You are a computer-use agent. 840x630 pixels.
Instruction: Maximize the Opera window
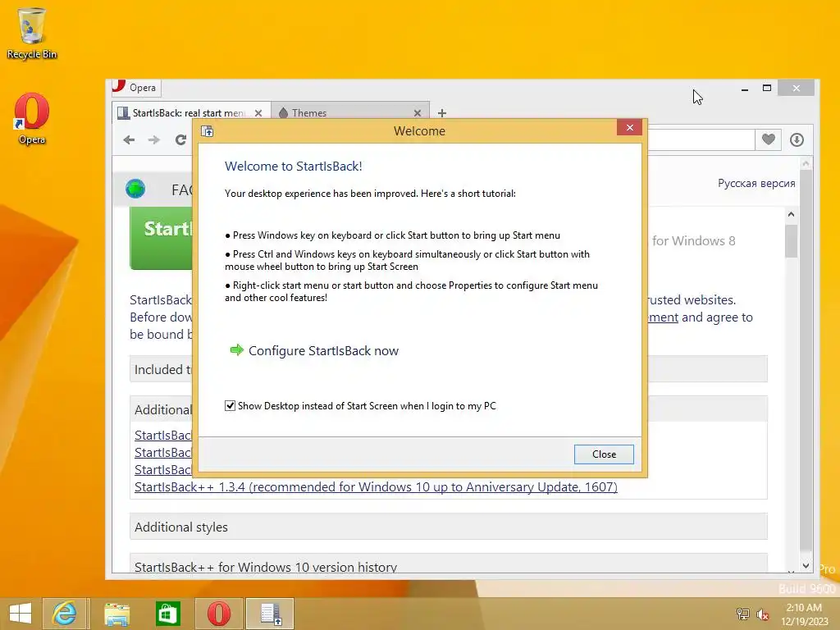pos(767,88)
